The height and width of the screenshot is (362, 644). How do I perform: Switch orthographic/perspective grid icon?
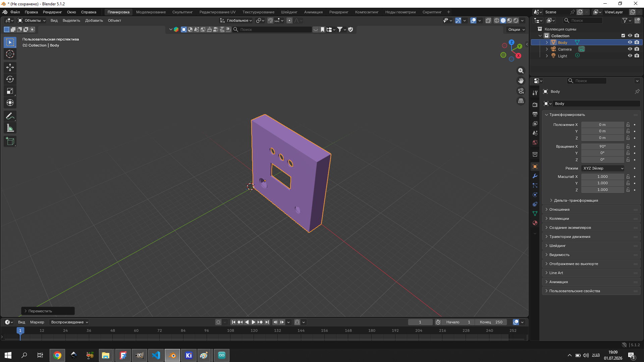(521, 101)
